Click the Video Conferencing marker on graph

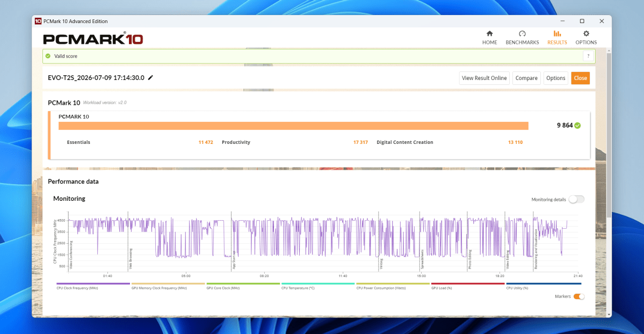[x=71, y=255]
